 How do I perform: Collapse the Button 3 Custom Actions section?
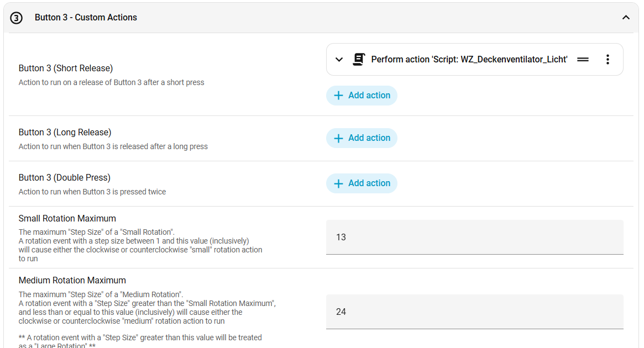[x=626, y=18]
